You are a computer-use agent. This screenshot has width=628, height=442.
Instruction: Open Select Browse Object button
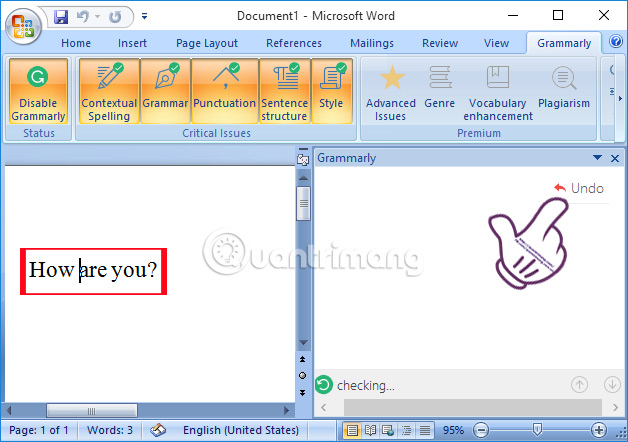[302, 376]
